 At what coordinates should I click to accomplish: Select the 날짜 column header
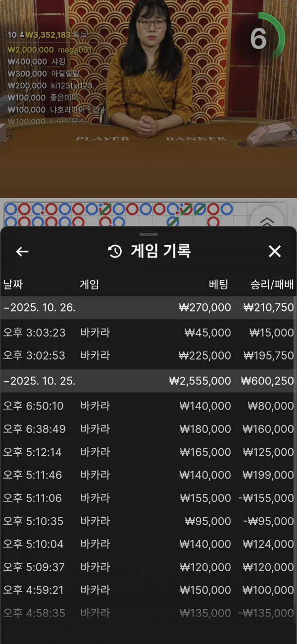pyautogui.click(x=13, y=284)
